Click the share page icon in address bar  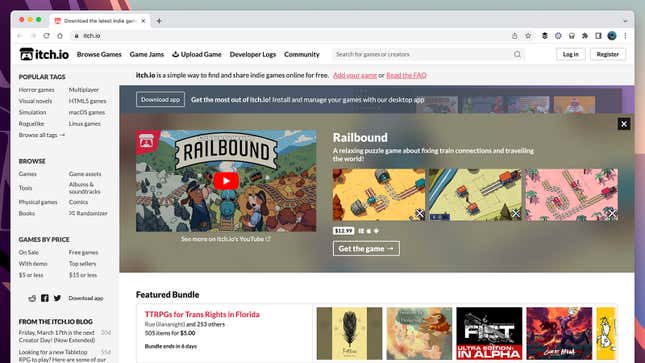click(x=515, y=36)
